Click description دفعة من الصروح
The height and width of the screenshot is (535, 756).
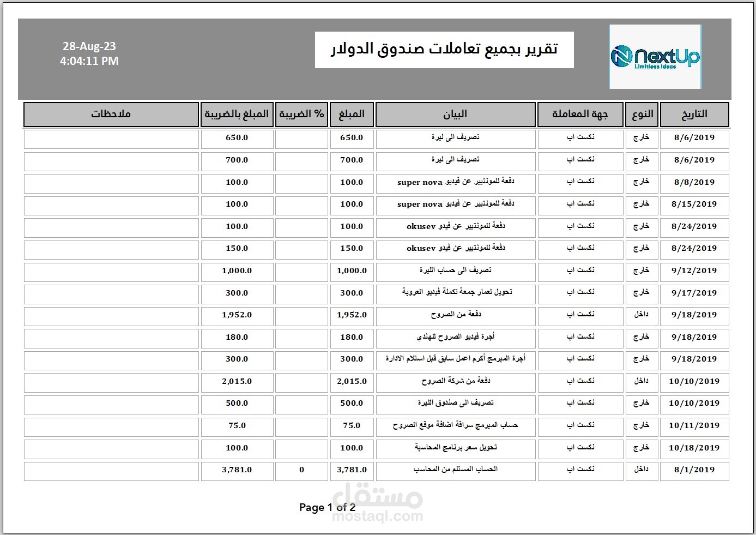point(455,315)
